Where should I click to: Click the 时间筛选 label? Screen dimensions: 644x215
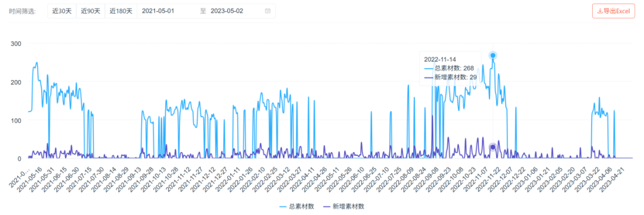23,11
